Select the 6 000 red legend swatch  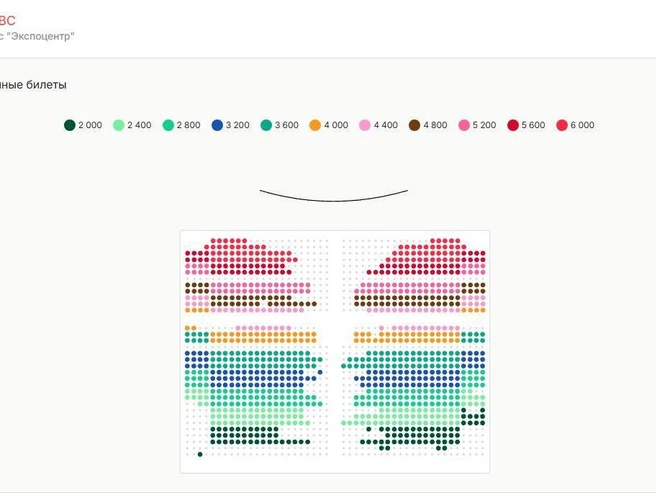[x=562, y=125]
